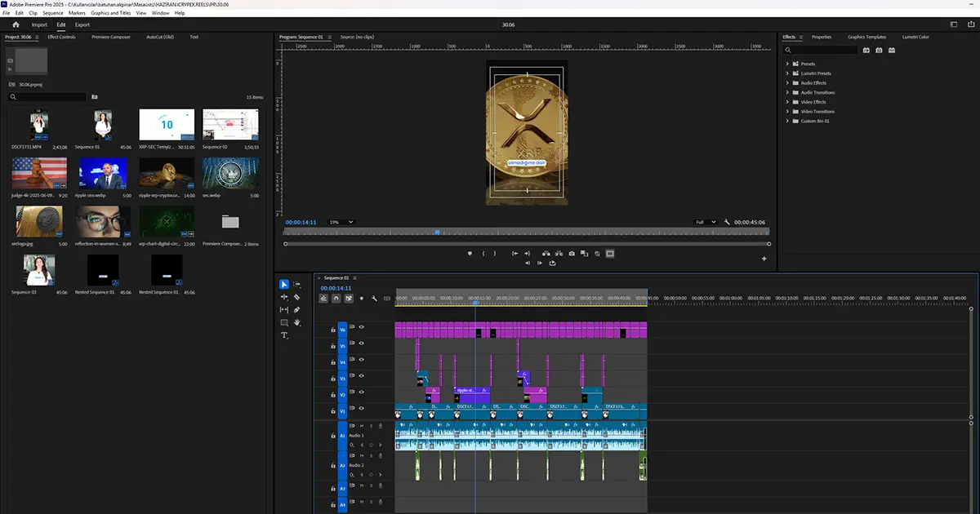This screenshot has height=514, width=980.
Task: Expand the Lumetri Presets folder
Action: 788,73
